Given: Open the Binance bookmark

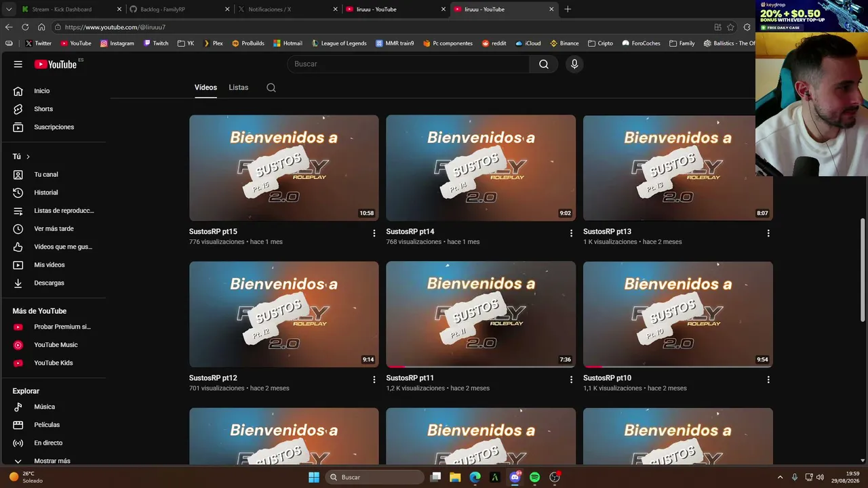Looking at the screenshot, I should (x=564, y=43).
